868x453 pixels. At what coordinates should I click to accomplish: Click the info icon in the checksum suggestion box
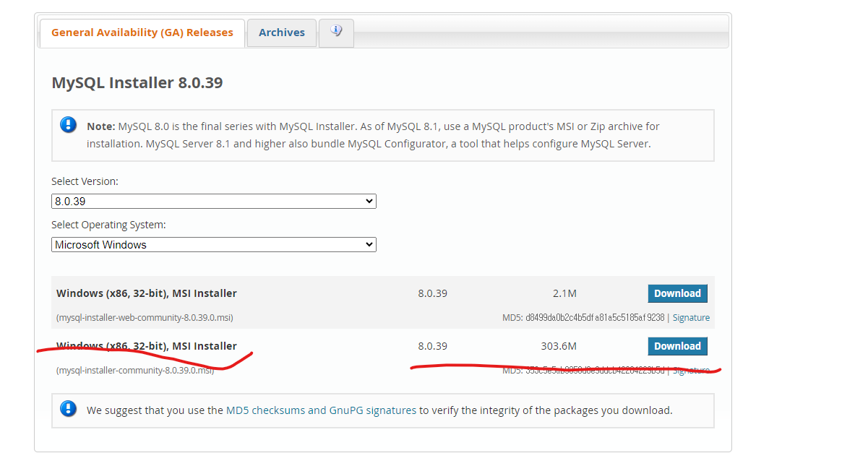pyautogui.click(x=68, y=407)
